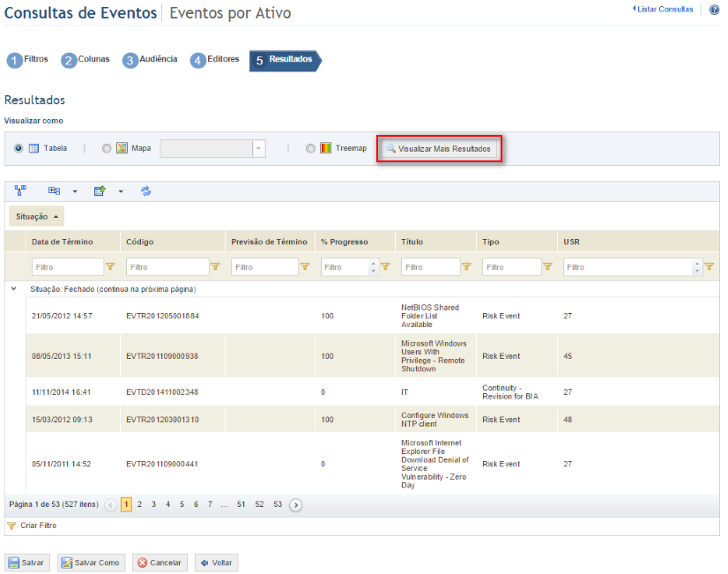Click Visualizar Mais Resultados button
The width and height of the screenshot is (728, 574).
[439, 149]
